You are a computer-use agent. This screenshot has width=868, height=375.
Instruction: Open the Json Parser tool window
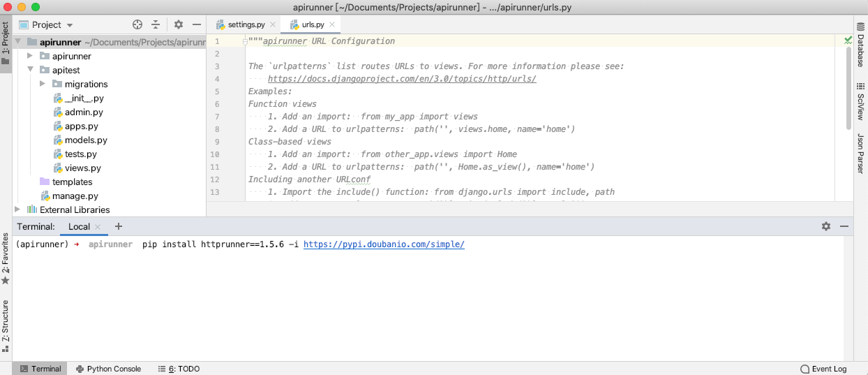pos(861,154)
